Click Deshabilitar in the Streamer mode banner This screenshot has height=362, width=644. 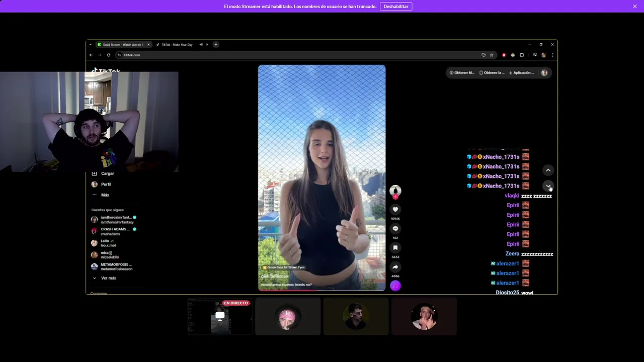[x=396, y=7]
